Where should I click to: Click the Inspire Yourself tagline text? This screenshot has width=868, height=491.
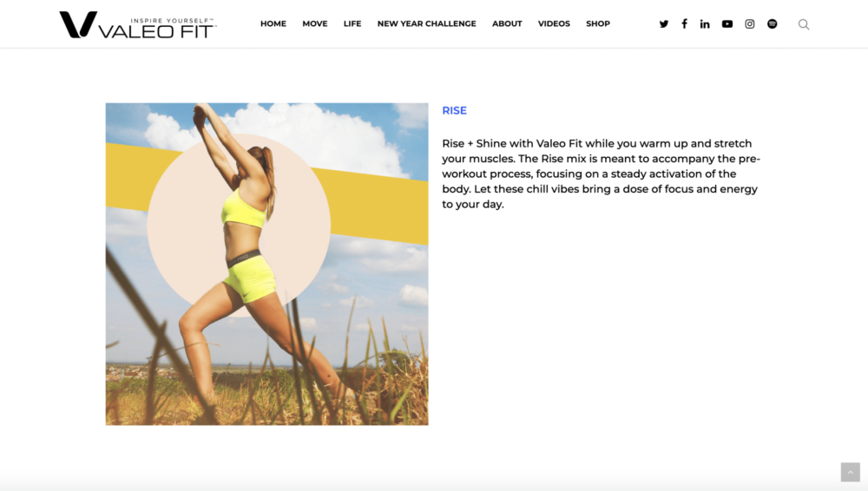pyautogui.click(x=172, y=21)
